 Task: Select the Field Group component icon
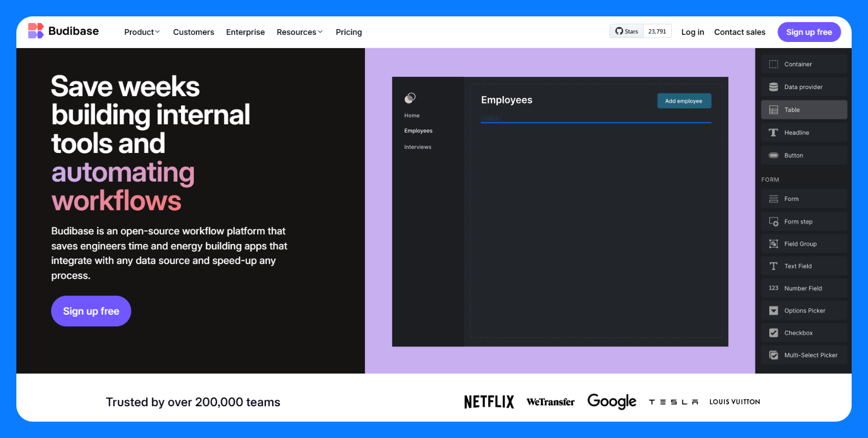pos(773,244)
